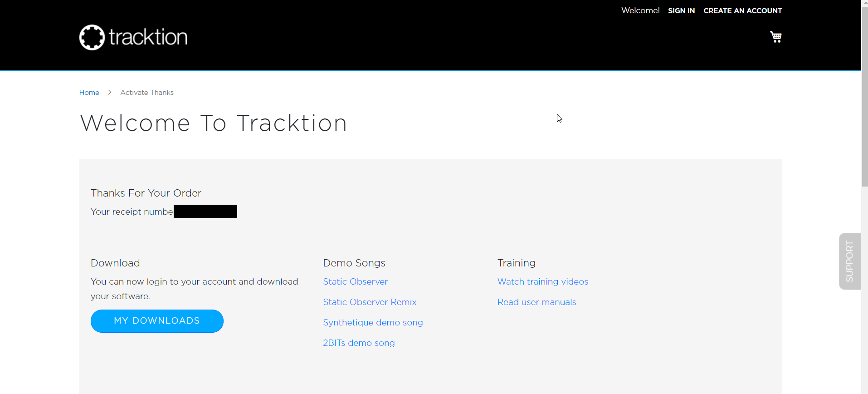Open the shopping cart
This screenshot has height=394, width=868.
click(x=775, y=37)
